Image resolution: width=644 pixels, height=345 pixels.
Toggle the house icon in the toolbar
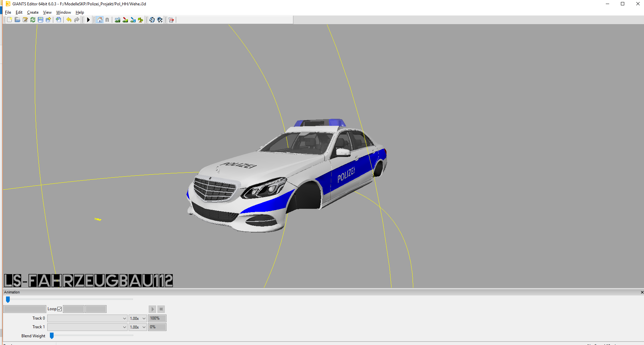pyautogui.click(x=100, y=20)
